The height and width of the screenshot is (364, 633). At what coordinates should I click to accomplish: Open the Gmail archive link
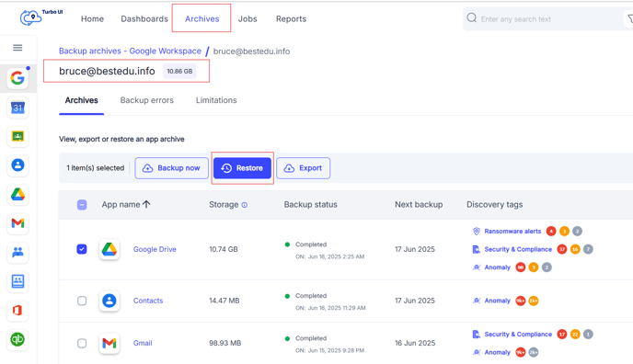click(x=143, y=343)
